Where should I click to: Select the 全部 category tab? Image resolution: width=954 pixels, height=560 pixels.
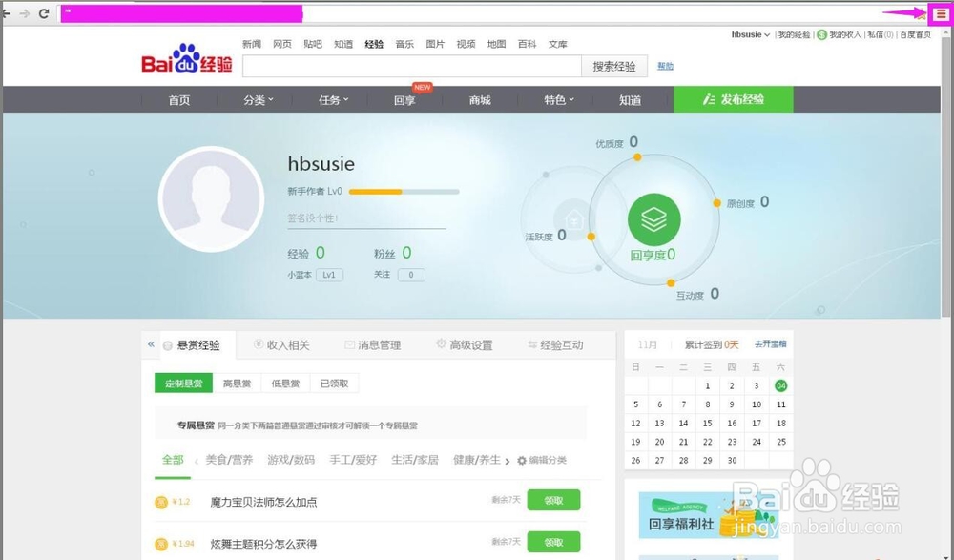pos(173,460)
